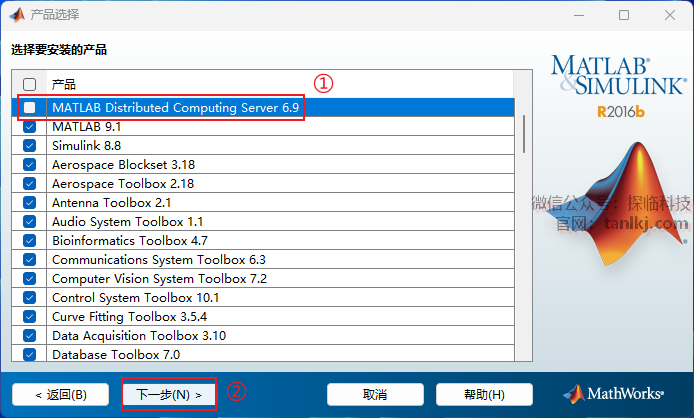The image size is (694, 418).
Task: Select Data Acquisition Toolbox 3.10 row text
Action: (139, 336)
